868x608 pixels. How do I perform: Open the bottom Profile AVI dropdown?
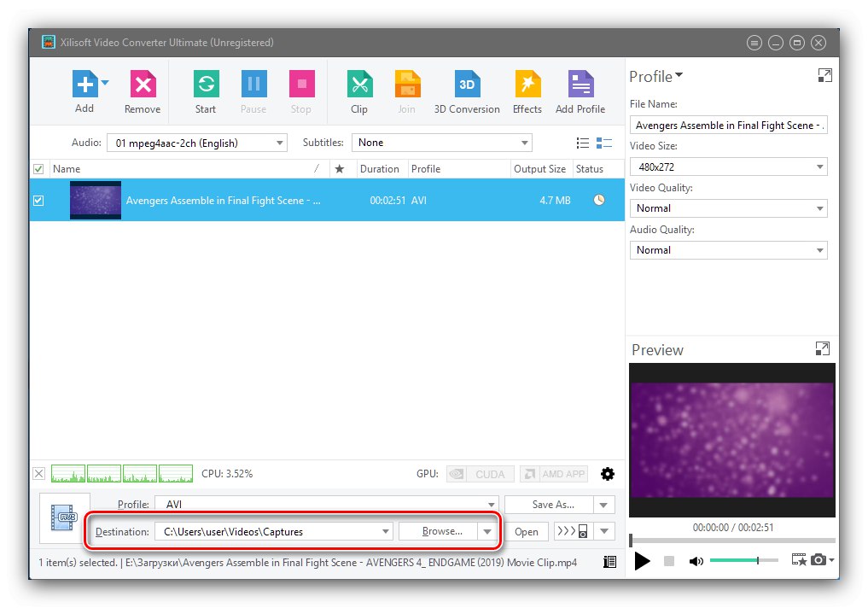327,505
